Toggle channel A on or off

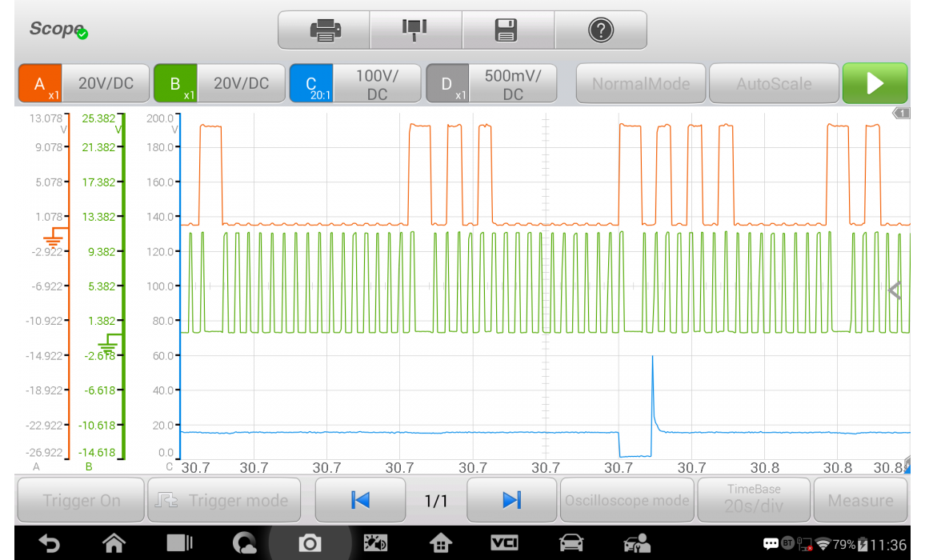41,84
